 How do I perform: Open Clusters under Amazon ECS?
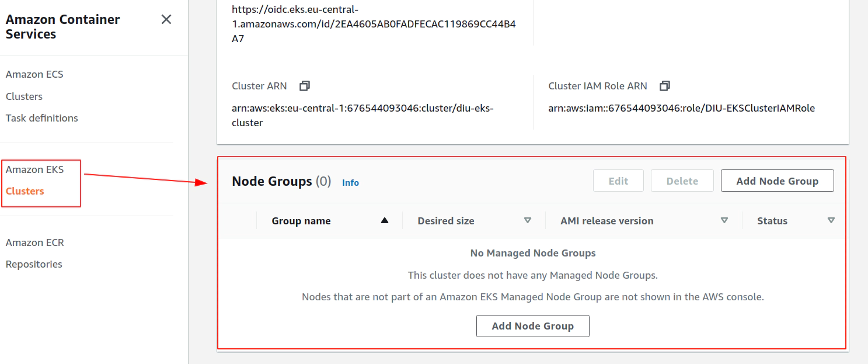coord(24,96)
